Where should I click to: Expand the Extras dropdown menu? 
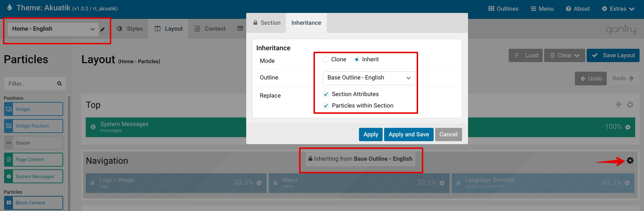[618, 9]
